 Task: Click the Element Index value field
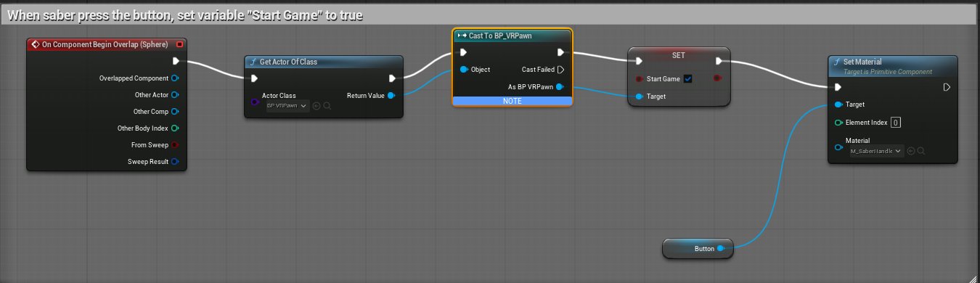click(x=896, y=123)
